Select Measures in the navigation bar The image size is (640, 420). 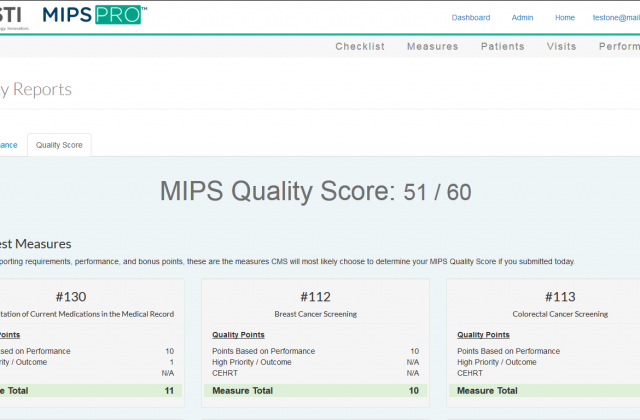(x=432, y=47)
